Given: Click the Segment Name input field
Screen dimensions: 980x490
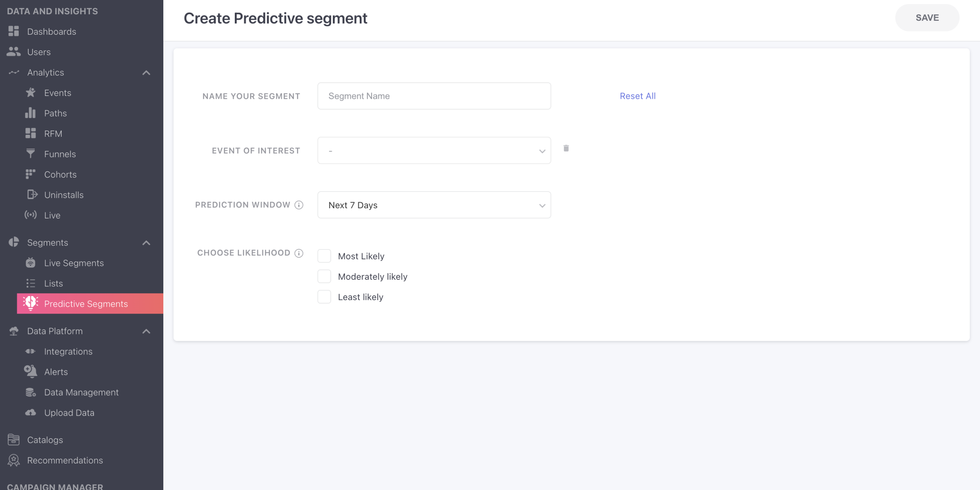Looking at the screenshot, I should click(x=434, y=96).
